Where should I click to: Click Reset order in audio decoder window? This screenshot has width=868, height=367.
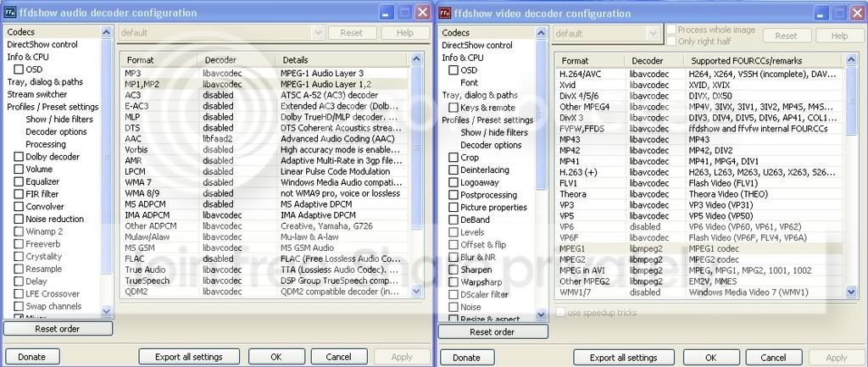tap(58, 329)
